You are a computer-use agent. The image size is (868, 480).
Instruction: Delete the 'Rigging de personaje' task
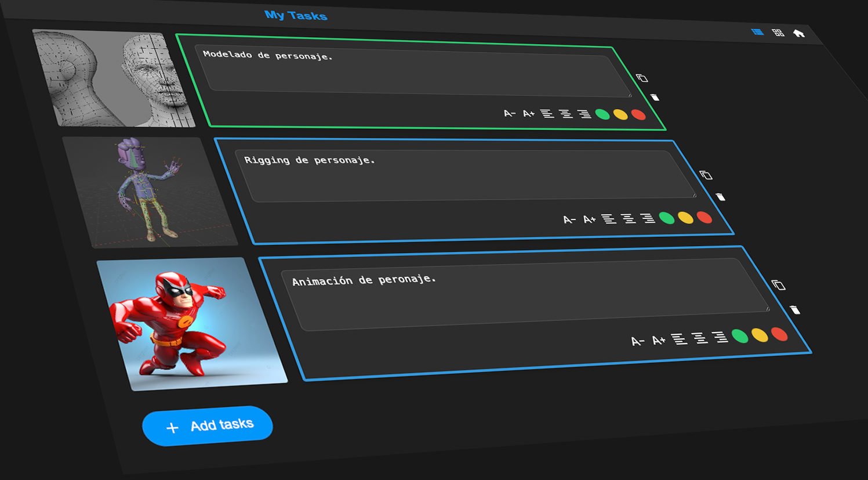point(721,197)
